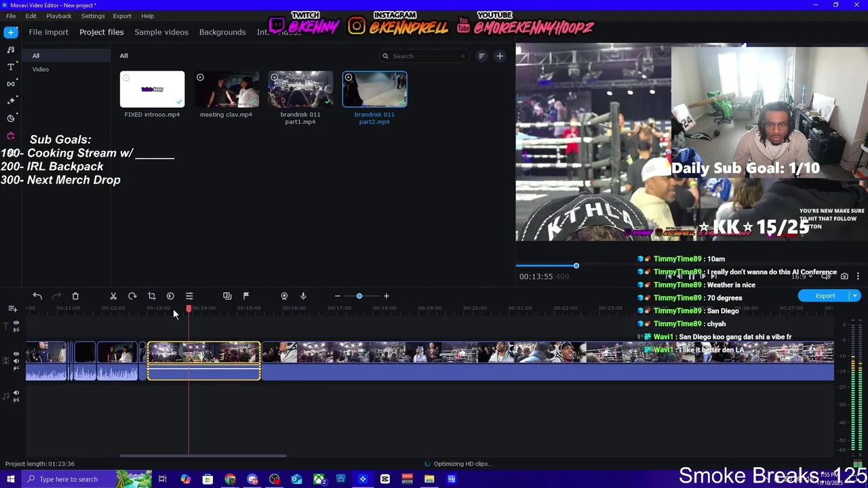Viewport: 868px width, 488px height.
Task: Open Clip properties sliders icon
Action: coord(189,296)
